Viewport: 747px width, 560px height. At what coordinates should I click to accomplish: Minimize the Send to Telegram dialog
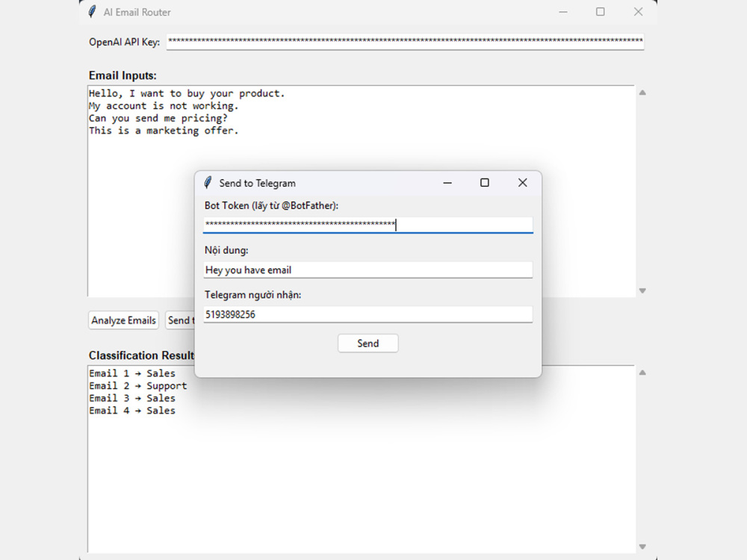point(447,183)
